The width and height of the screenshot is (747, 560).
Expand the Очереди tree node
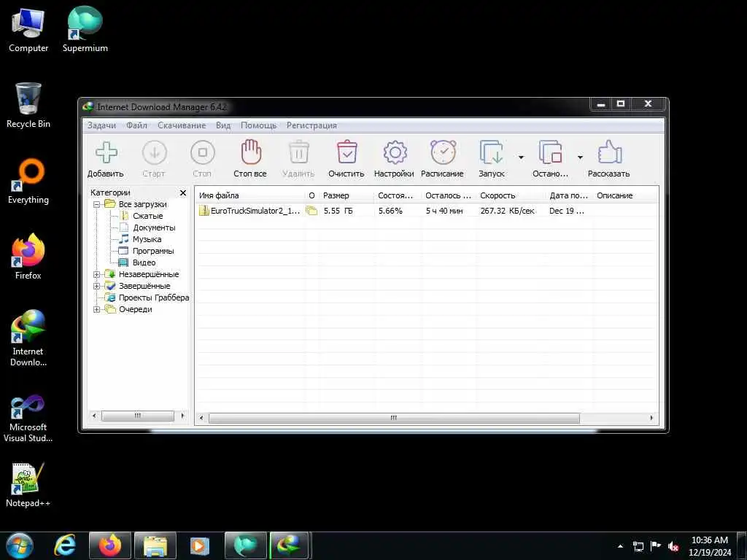point(97,309)
